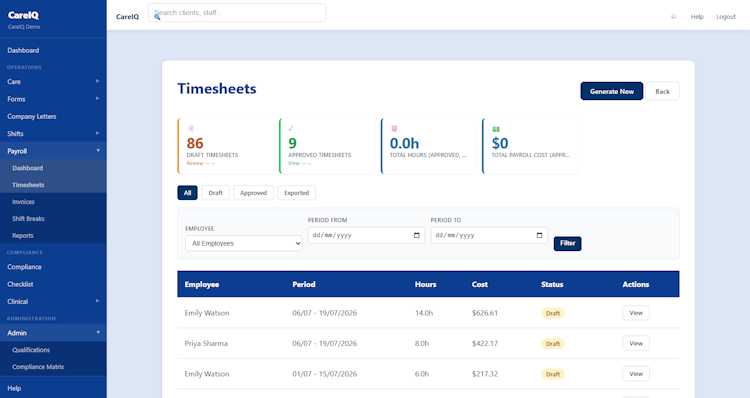
Task: Click the Generate New button
Action: 612,91
